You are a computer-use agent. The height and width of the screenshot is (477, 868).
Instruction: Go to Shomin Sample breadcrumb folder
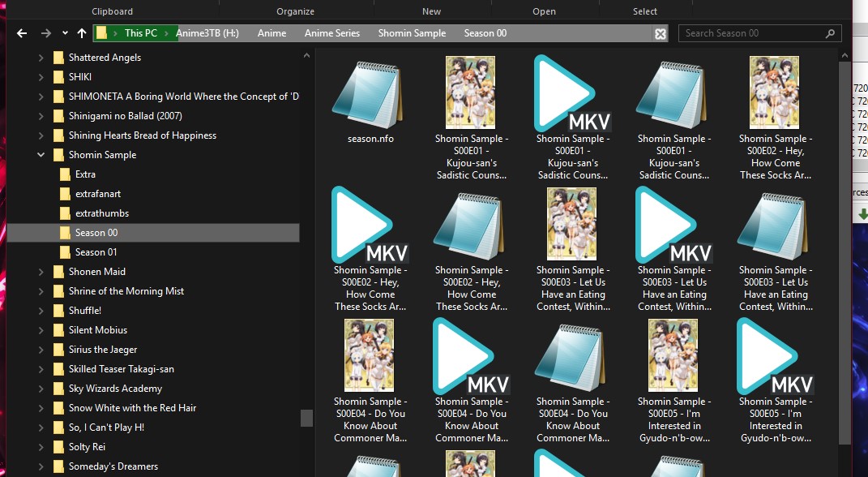pyautogui.click(x=412, y=33)
